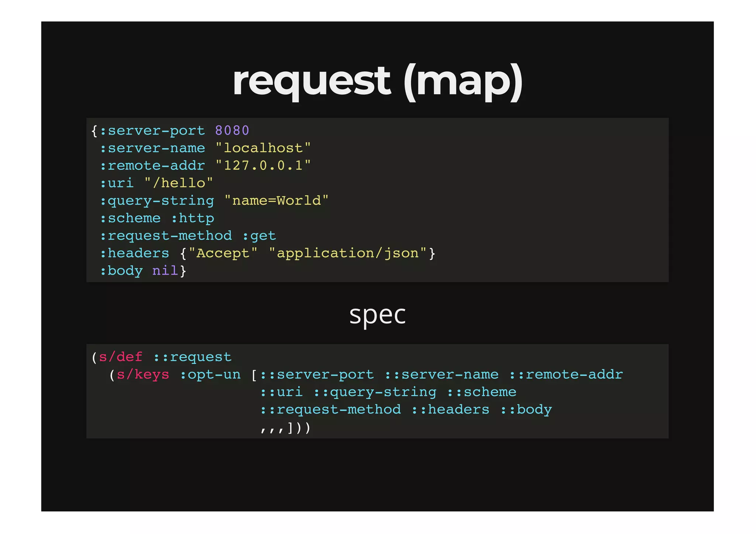The width and height of the screenshot is (756, 534).
Task: Click the 'spec' subheading
Action: (378, 316)
